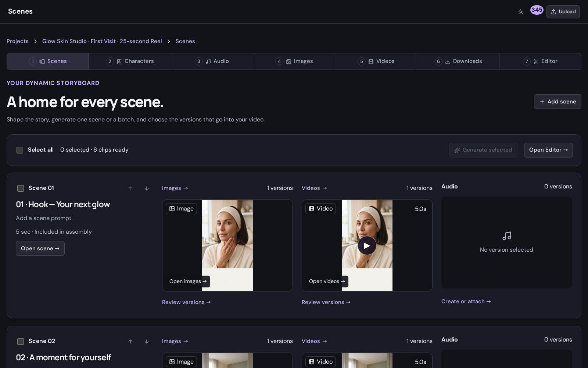Toggle the light/dark theme sun icon
This screenshot has height=368, width=588.
(521, 12)
